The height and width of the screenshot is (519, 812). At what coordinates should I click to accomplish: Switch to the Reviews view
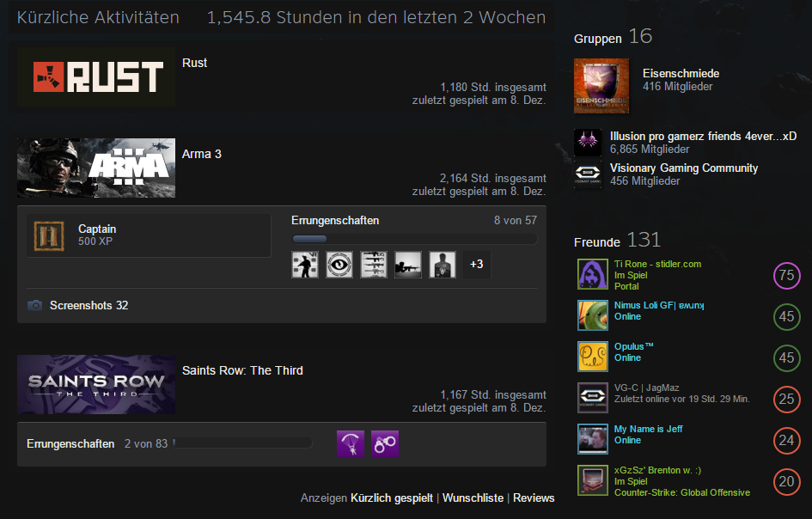pos(534,498)
